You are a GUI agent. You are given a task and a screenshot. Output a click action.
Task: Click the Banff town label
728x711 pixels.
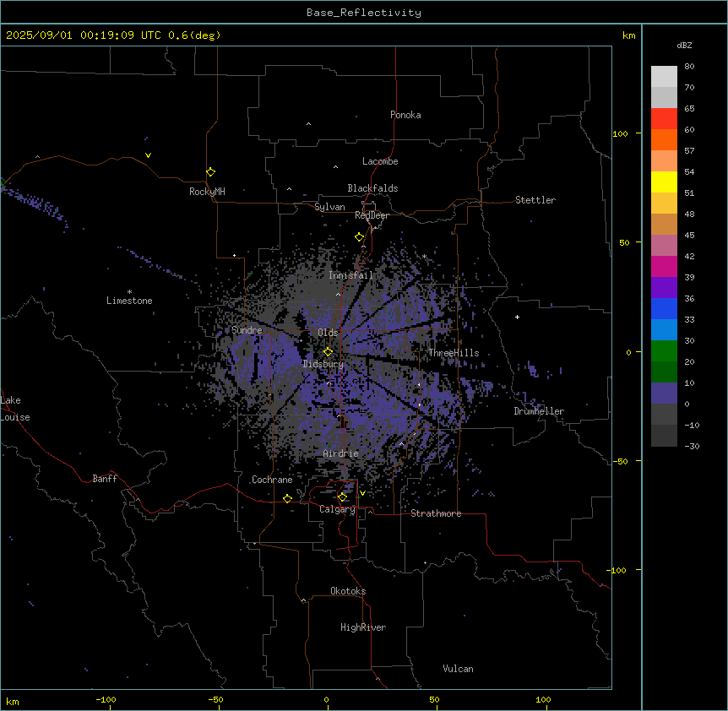pos(105,479)
